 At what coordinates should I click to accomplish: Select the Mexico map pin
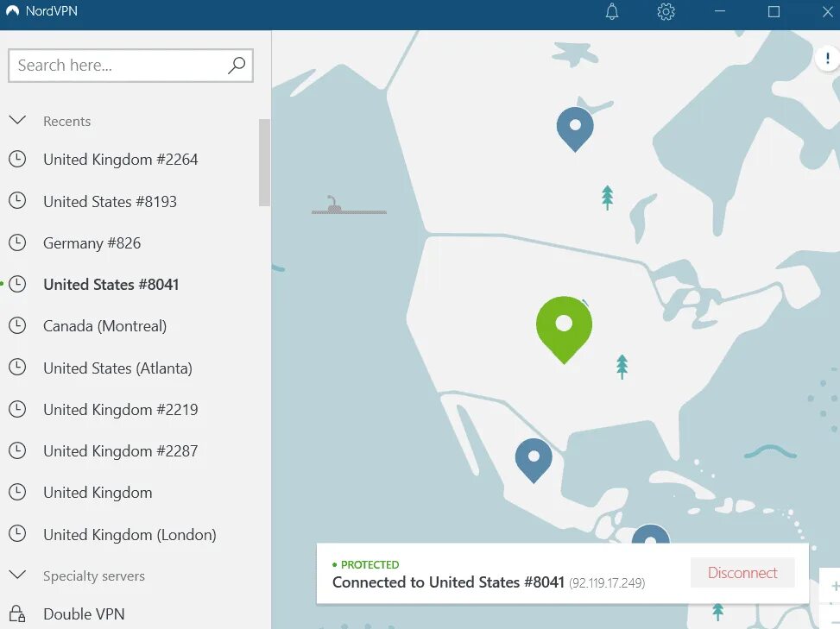[x=534, y=461]
